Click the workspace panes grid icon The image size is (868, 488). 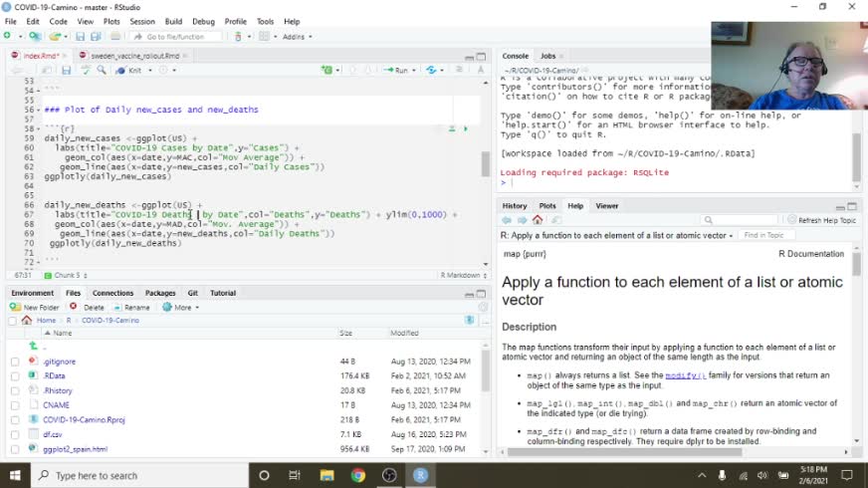click(264, 37)
